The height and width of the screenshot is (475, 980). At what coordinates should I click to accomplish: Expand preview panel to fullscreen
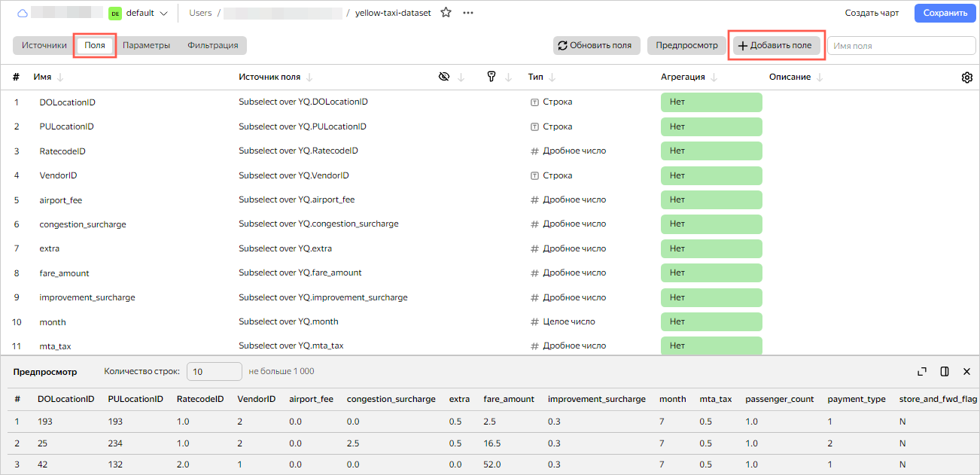tap(922, 371)
